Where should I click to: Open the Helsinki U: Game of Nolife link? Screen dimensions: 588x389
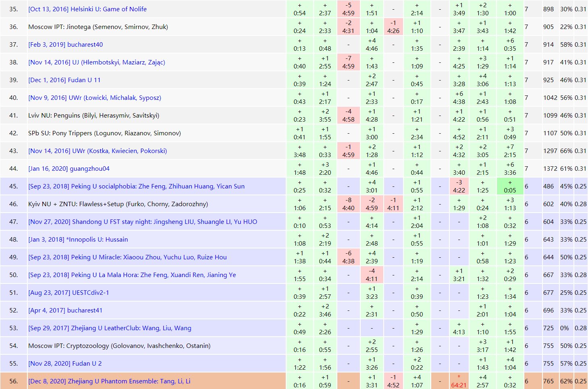pyautogui.click(x=87, y=9)
